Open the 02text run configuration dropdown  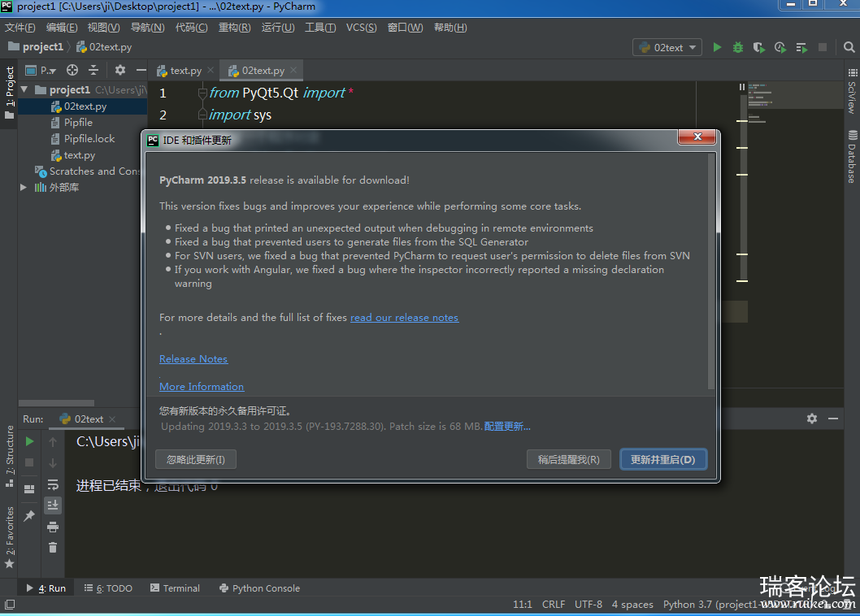point(667,48)
